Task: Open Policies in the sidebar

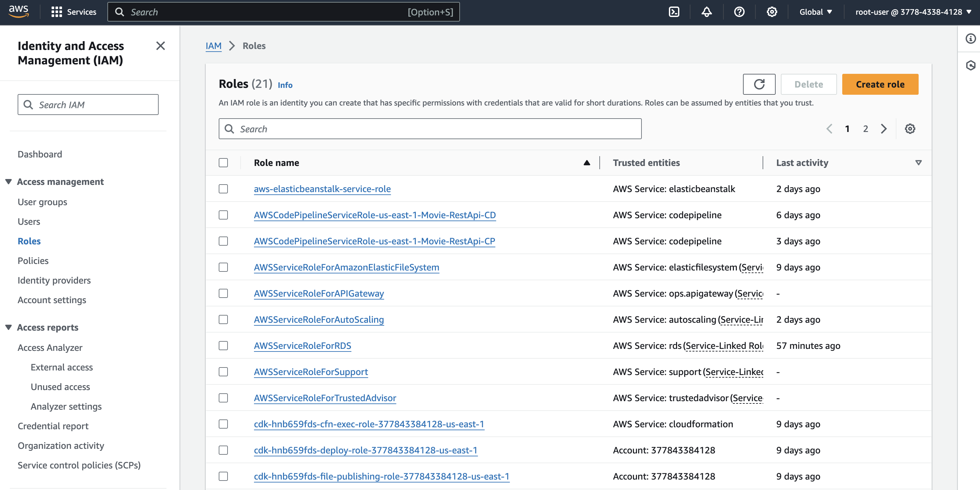Action: point(33,261)
